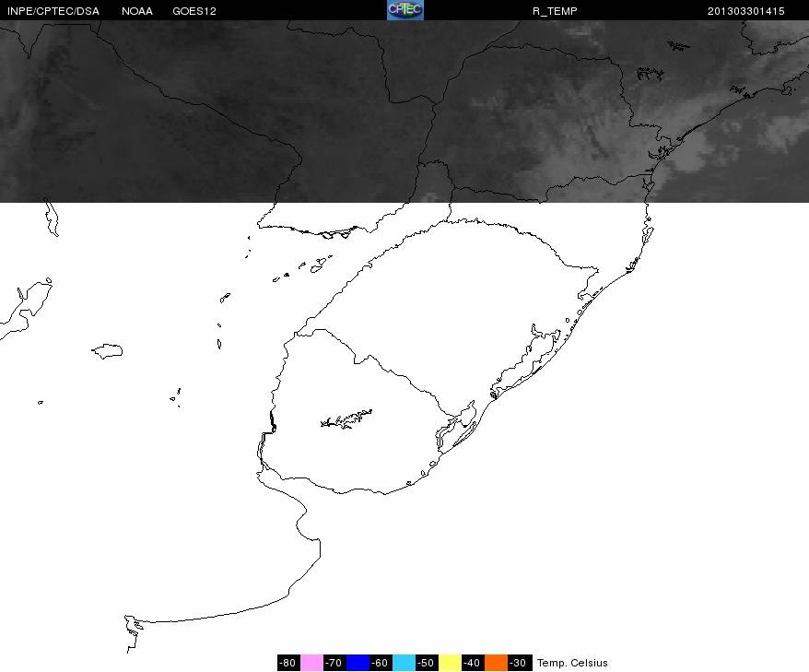Select the -30 legend value
The image size is (809, 672).
tap(519, 663)
